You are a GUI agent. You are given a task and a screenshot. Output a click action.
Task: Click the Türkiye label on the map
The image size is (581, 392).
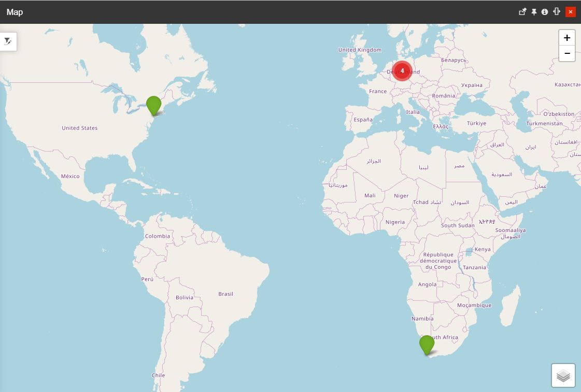pyautogui.click(x=476, y=124)
